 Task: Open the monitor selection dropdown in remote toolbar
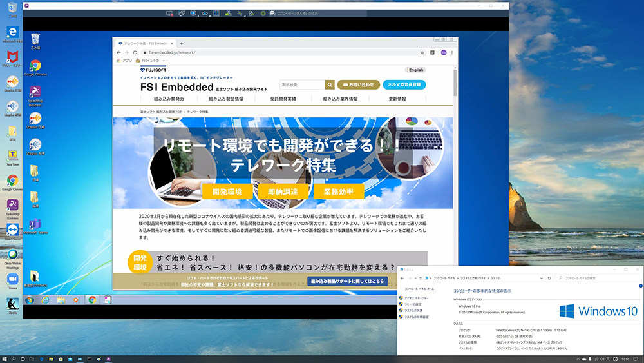pyautogui.click(x=193, y=14)
